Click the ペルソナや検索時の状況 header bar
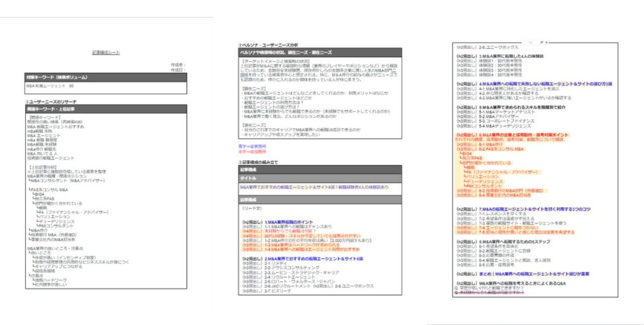The height and width of the screenshot is (325, 644). [286, 52]
